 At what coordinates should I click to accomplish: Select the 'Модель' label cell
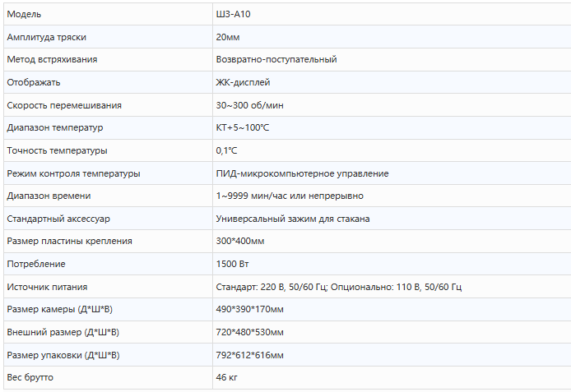23,14
